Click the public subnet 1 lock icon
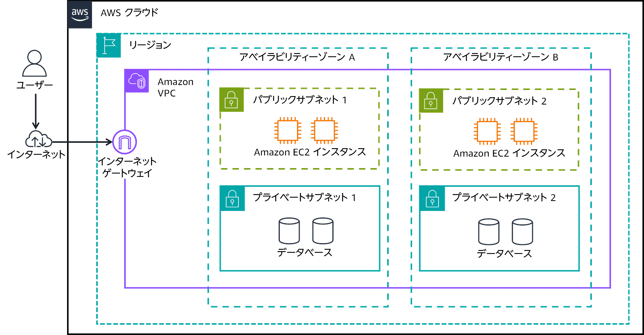Screen dimensions: 644x335 (x=232, y=100)
